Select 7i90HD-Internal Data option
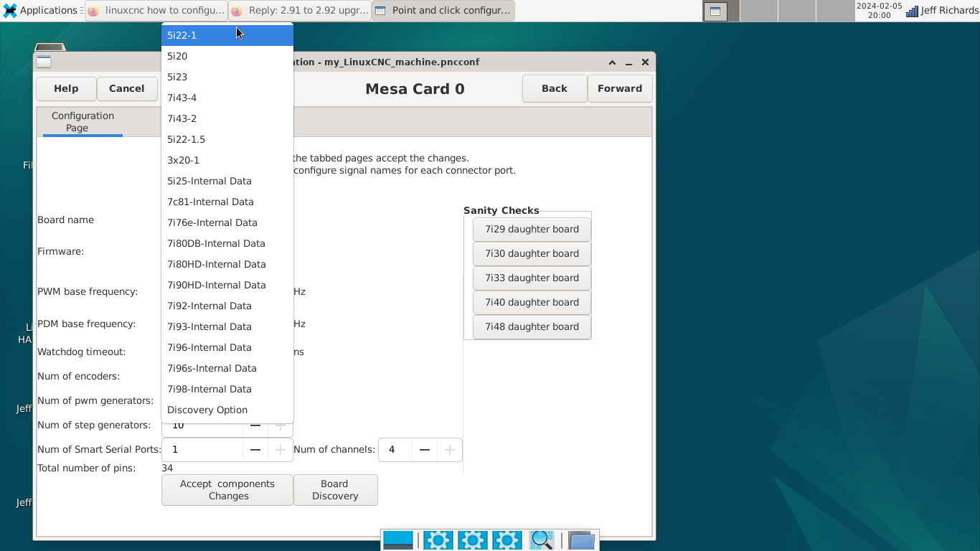This screenshot has width=980, height=551. click(x=227, y=285)
